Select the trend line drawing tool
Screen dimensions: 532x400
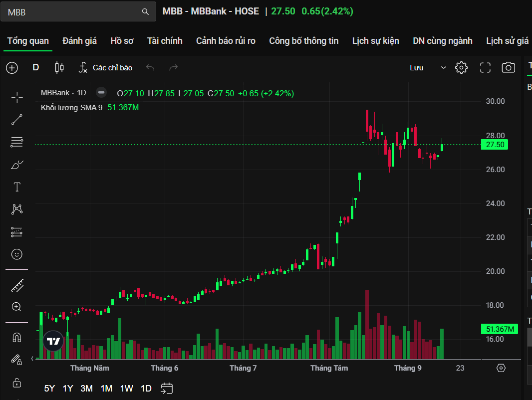[17, 120]
